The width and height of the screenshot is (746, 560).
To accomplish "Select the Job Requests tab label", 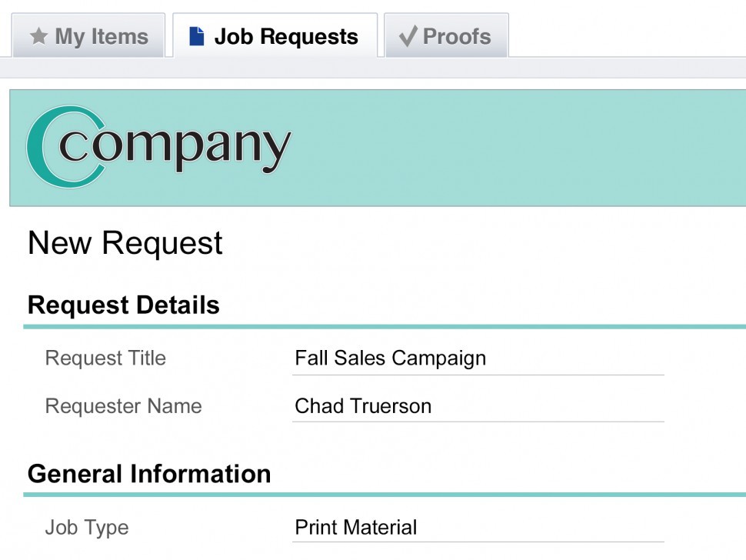I will pos(285,37).
